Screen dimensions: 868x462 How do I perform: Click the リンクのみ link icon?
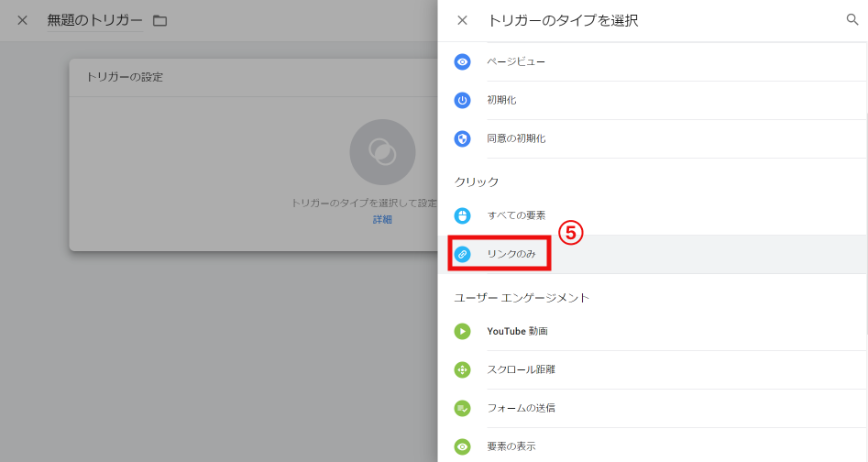pyautogui.click(x=462, y=254)
